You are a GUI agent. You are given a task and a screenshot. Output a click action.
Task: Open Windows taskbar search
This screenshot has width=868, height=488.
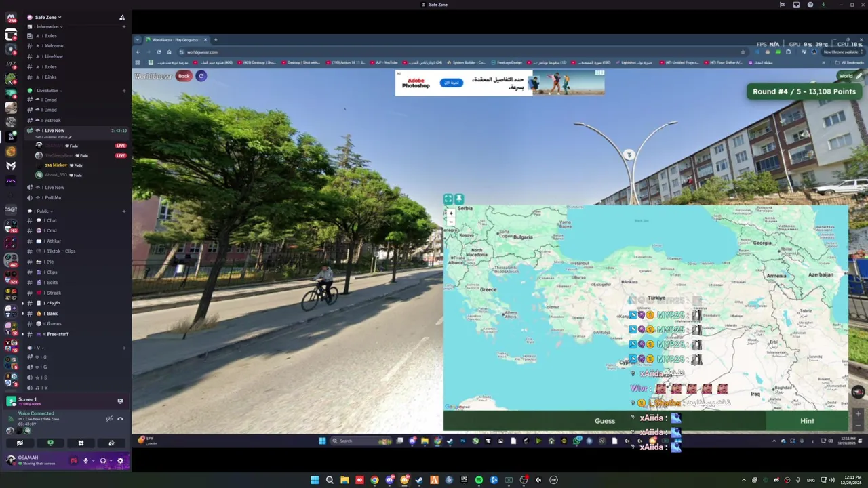click(330, 480)
